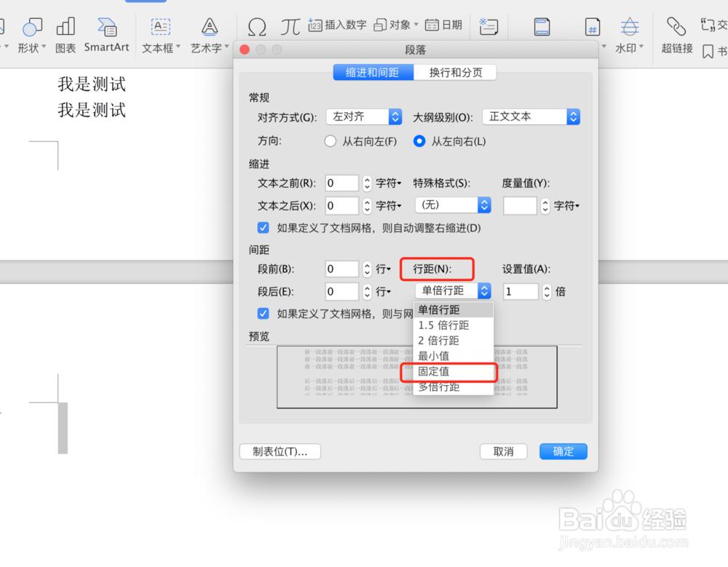Image resolution: width=728 pixels, height=567 pixels.
Task: Toggle the grid alignment checkbox near 预览
Action: 264,314
